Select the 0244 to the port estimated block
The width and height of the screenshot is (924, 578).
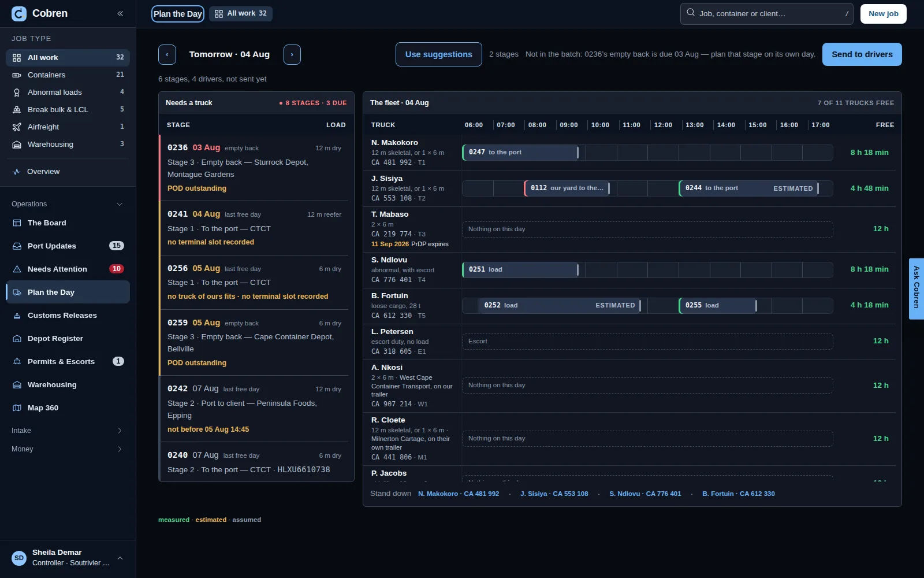tap(749, 188)
